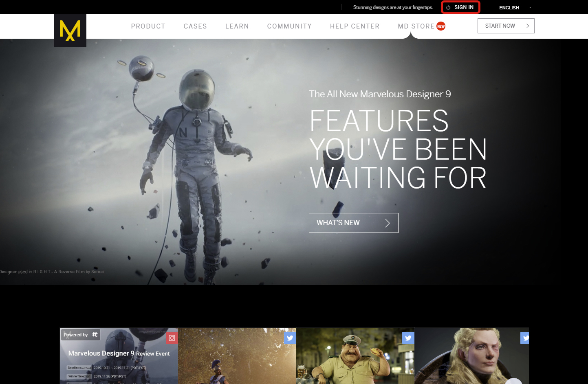Click the Marvelous Designer logo
This screenshot has height=384, width=588.
70,31
